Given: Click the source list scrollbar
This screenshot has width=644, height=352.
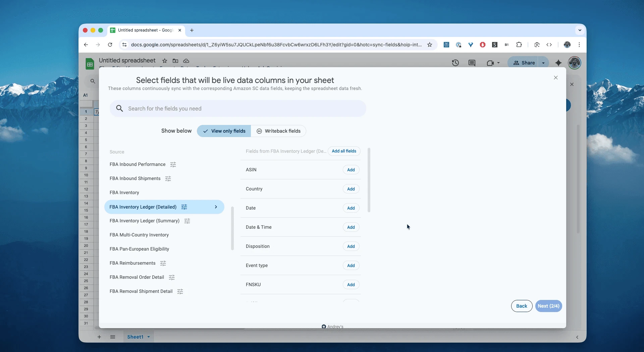Looking at the screenshot, I should coord(232,228).
